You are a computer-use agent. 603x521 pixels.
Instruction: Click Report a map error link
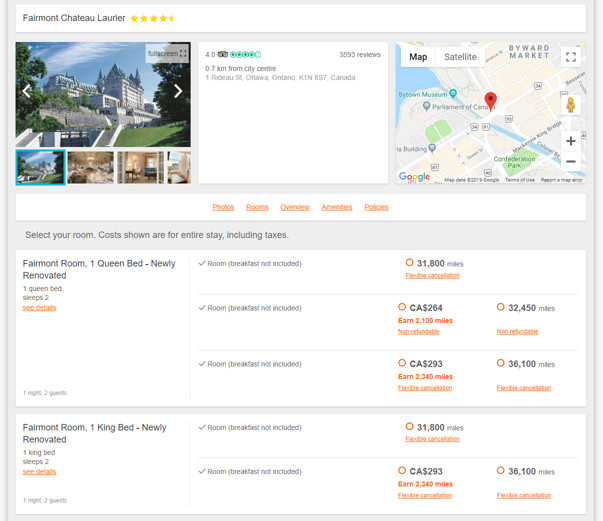coord(561,180)
